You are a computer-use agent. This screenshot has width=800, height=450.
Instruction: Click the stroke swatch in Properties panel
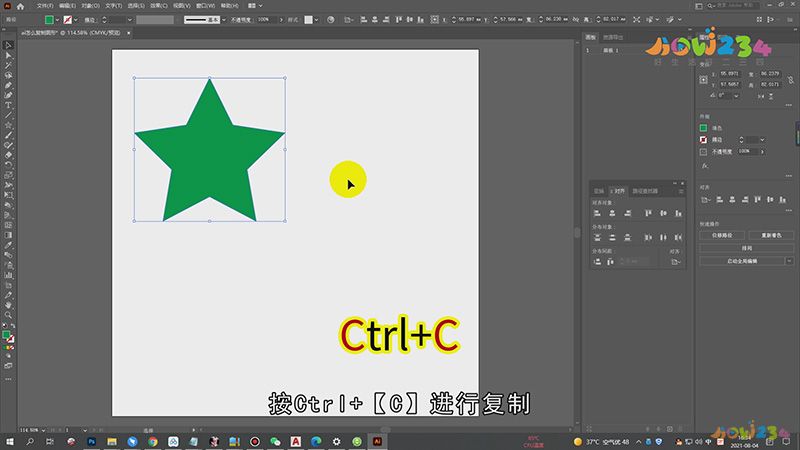[x=704, y=140]
